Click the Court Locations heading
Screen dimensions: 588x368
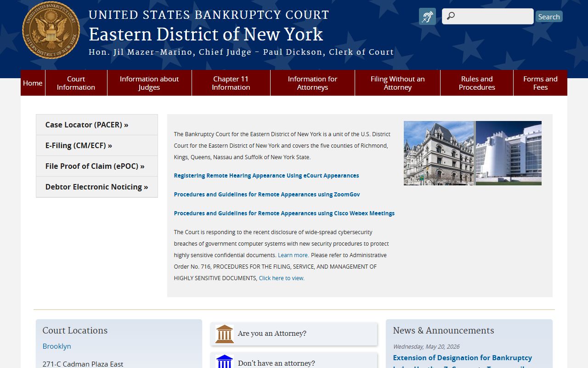coord(75,330)
